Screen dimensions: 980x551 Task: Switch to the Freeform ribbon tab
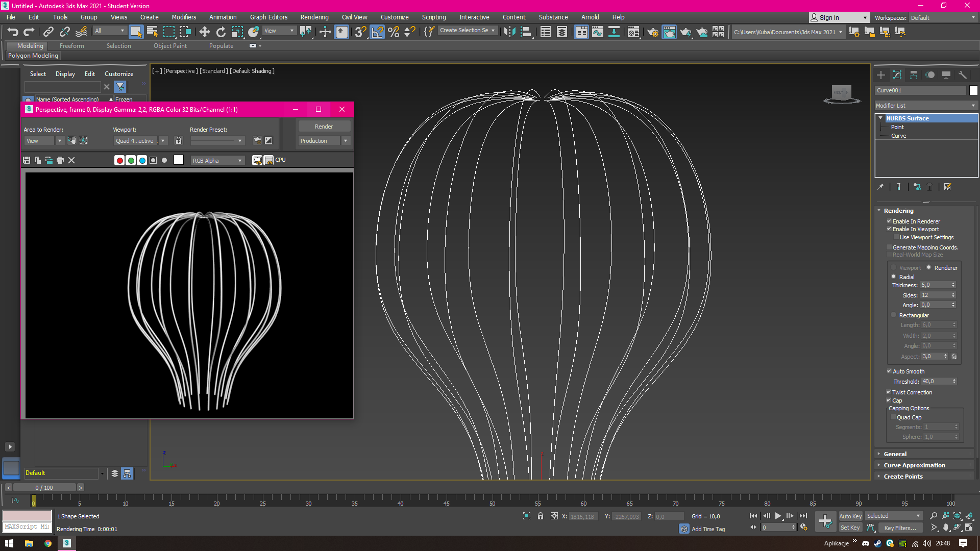[71, 45]
